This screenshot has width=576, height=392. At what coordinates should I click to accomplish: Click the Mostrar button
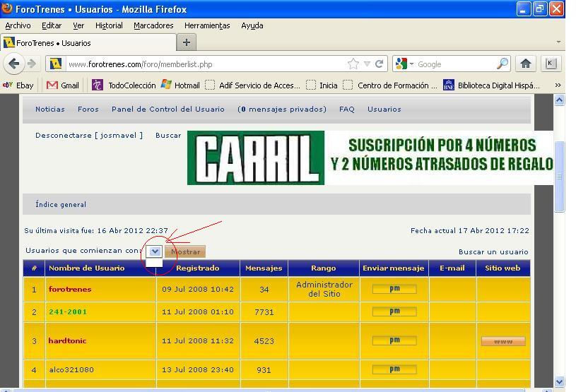185,251
